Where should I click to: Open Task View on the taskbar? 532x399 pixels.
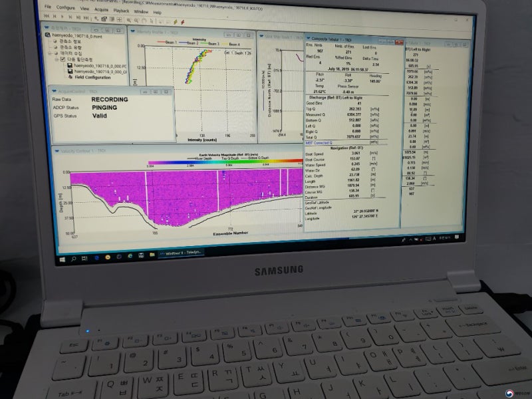84,258
